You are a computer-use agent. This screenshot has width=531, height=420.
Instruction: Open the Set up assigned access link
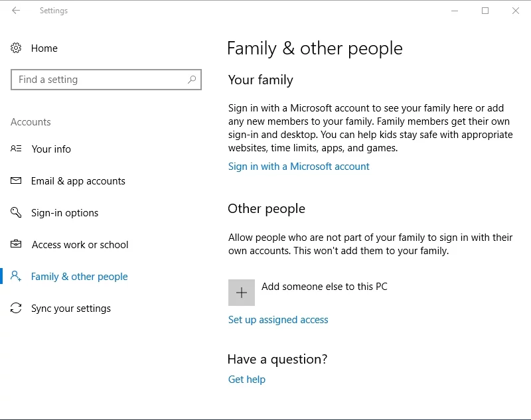coord(278,320)
